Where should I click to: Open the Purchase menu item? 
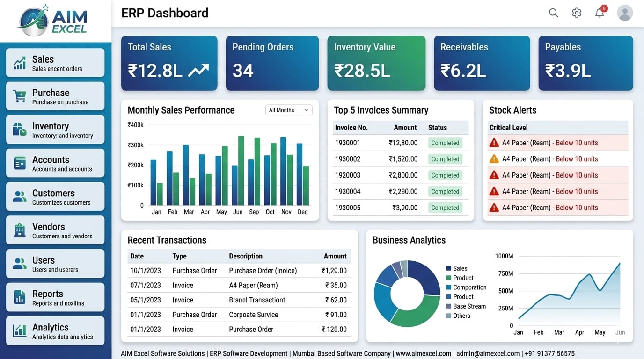click(55, 96)
